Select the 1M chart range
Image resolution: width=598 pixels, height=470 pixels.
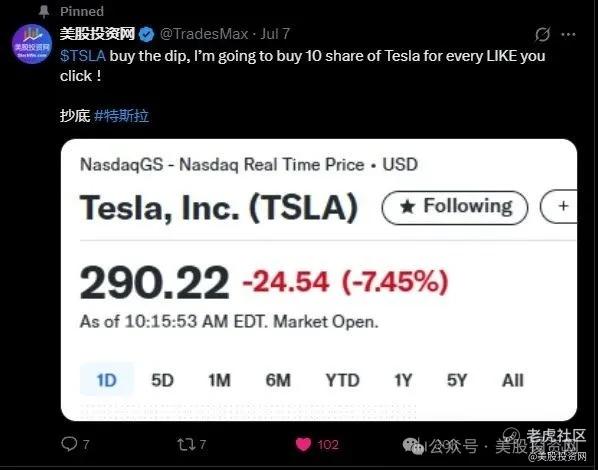pyautogui.click(x=219, y=380)
